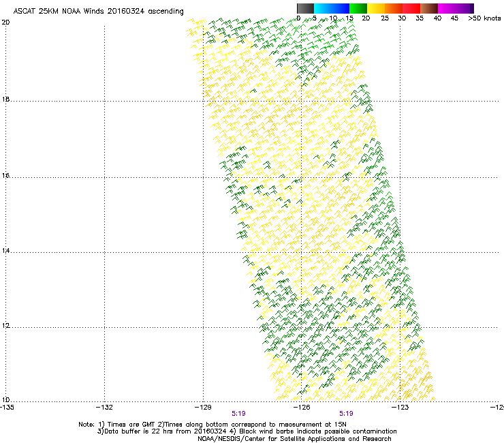This screenshot has height=443, width=504.
Task: Click the title 'ASCAT 25KM NOAA Winds 20160324 ascending'
Action: (98, 12)
